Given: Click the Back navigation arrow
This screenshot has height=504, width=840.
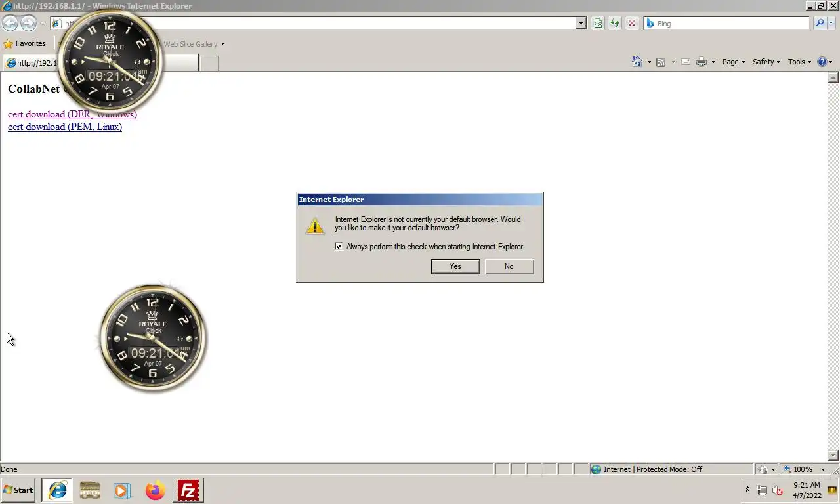Looking at the screenshot, I should point(10,24).
